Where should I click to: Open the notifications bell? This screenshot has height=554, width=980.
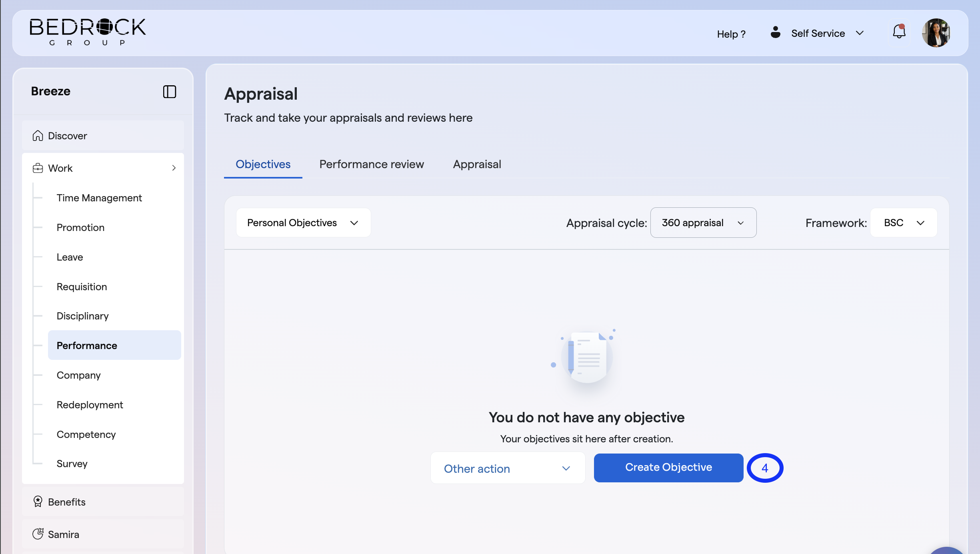pos(899,32)
